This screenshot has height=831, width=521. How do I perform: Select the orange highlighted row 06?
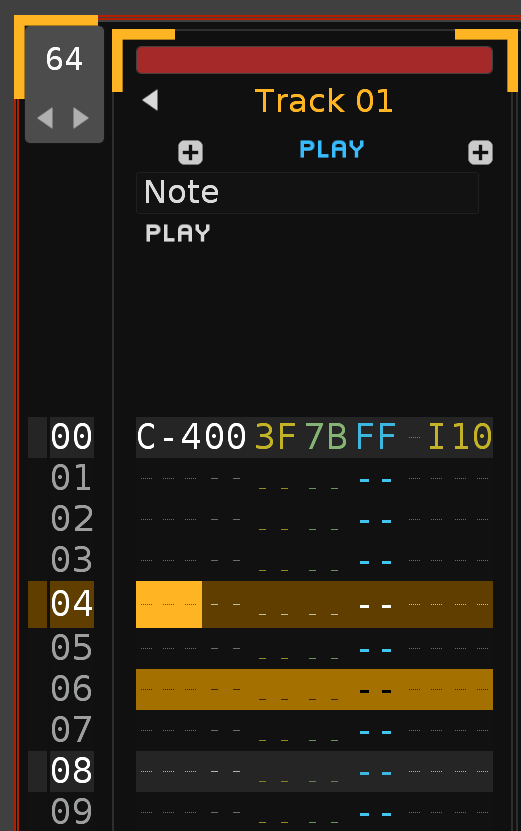click(314, 689)
